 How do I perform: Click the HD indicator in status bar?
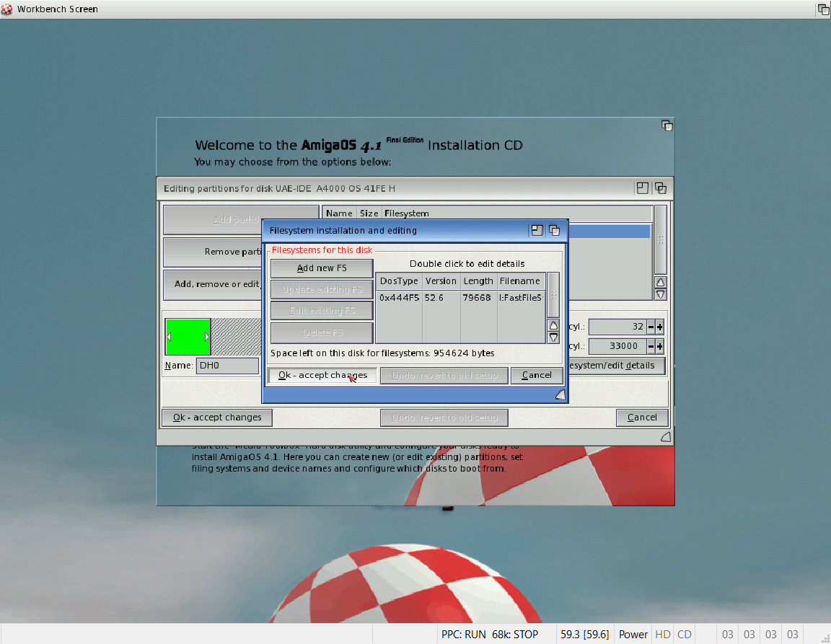[662, 635]
